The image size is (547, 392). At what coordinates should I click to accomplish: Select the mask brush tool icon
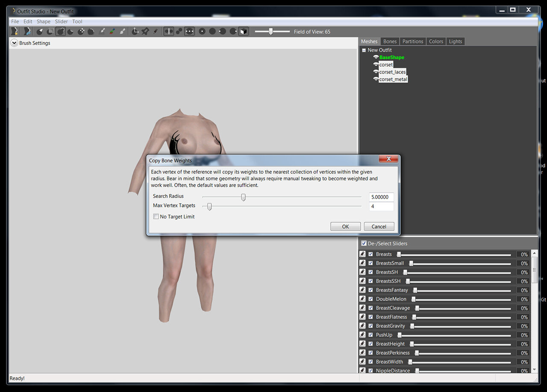point(50,31)
